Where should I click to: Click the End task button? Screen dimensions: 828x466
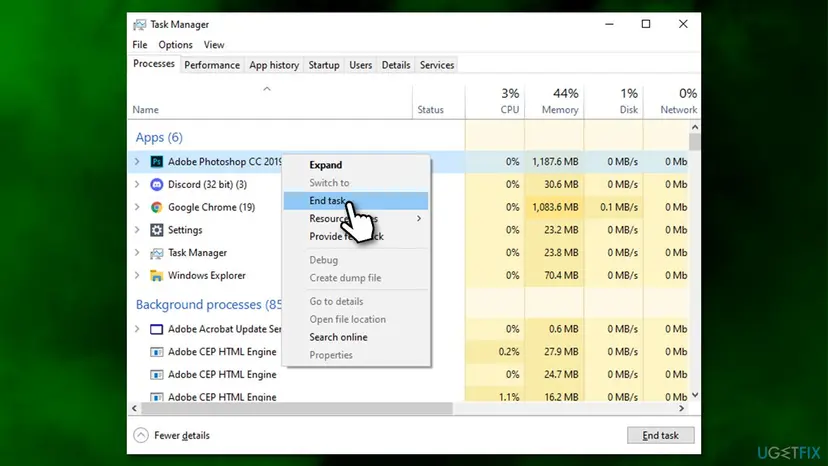(x=661, y=435)
